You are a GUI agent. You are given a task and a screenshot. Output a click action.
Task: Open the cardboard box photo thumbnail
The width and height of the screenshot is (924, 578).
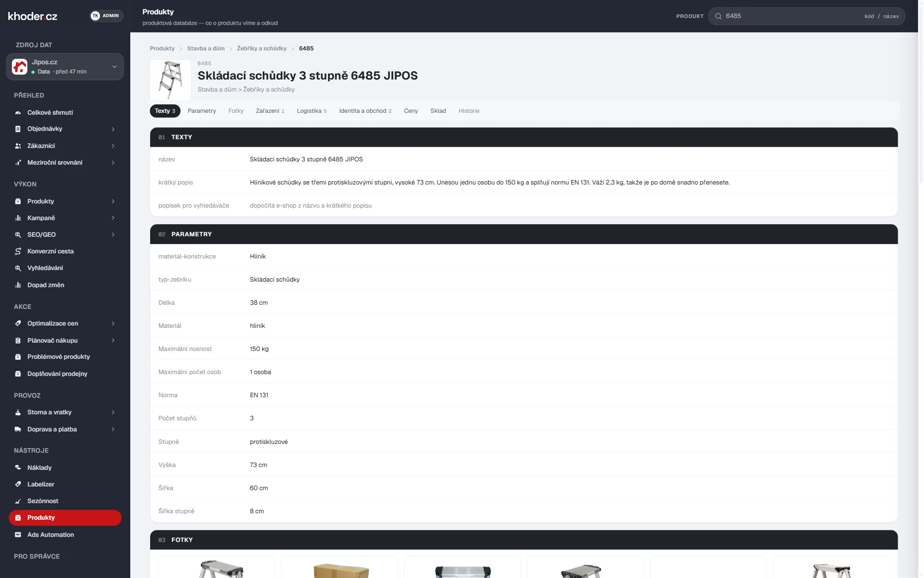pos(340,567)
